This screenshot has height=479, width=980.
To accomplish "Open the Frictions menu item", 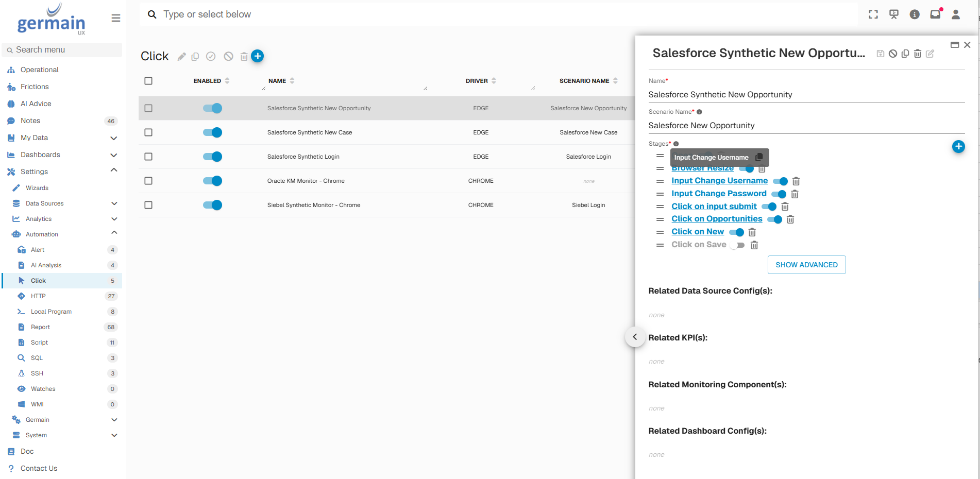I will coord(35,87).
